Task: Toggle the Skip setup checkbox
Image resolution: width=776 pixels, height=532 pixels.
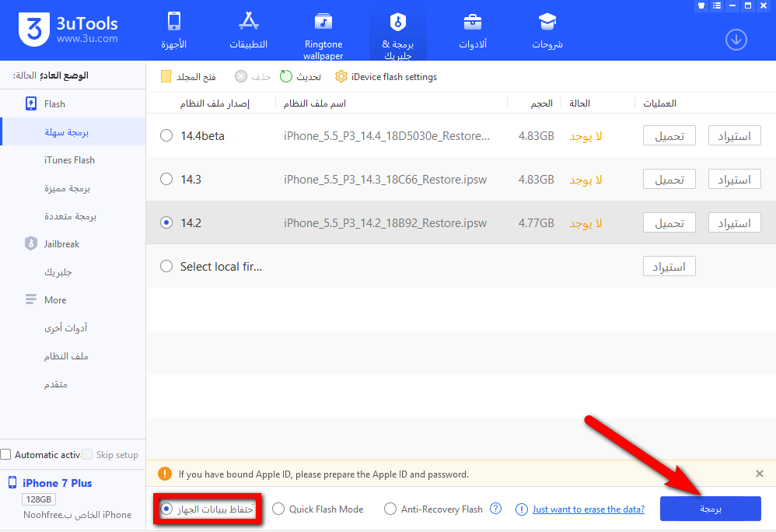Action: tap(87, 454)
